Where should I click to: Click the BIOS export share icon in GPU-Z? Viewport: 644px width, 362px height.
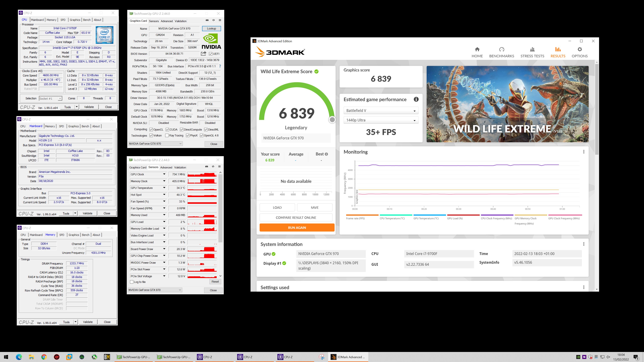(203, 53)
